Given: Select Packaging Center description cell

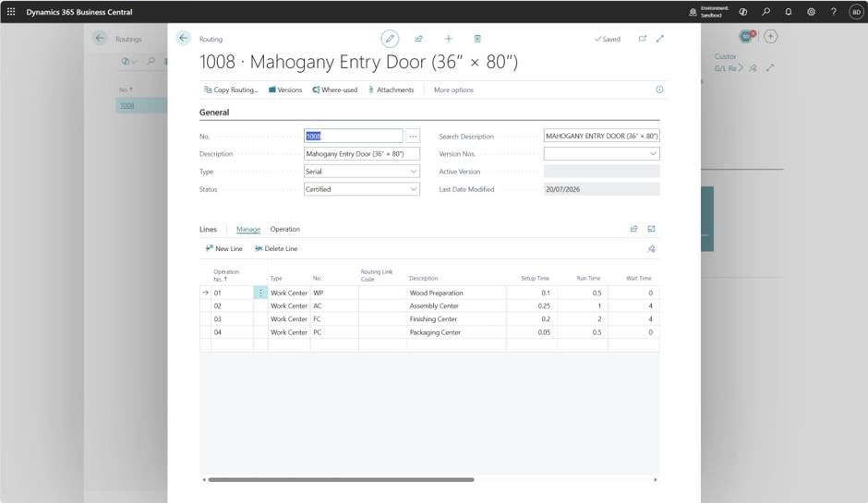Looking at the screenshot, I should tap(456, 332).
